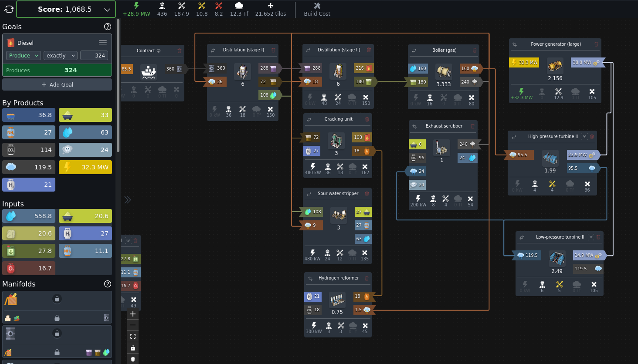The height and width of the screenshot is (364, 638).
Task: Click the swap arrows on Sour water stripper
Action: (x=309, y=194)
